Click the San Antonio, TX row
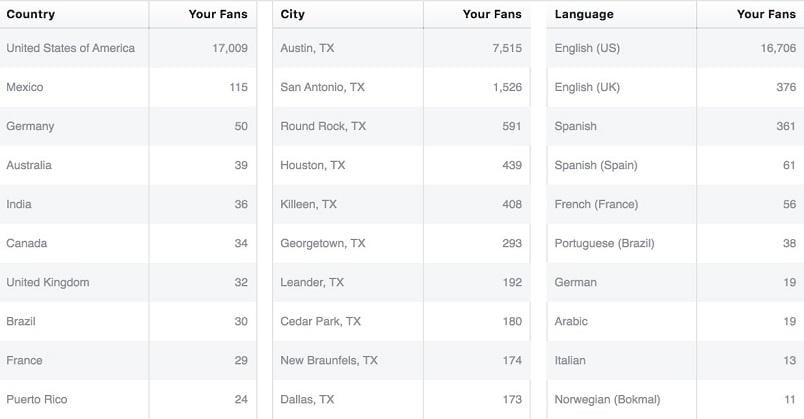The width and height of the screenshot is (804, 419). pos(401,87)
